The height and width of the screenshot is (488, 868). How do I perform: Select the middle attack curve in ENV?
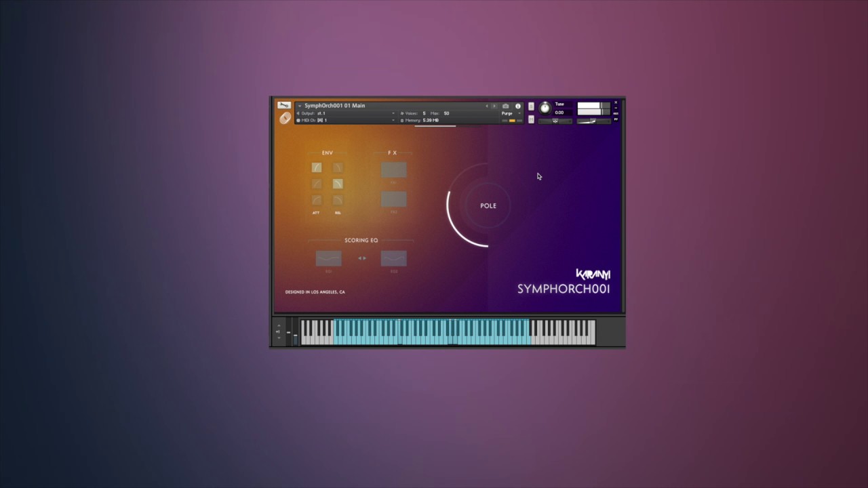click(317, 184)
